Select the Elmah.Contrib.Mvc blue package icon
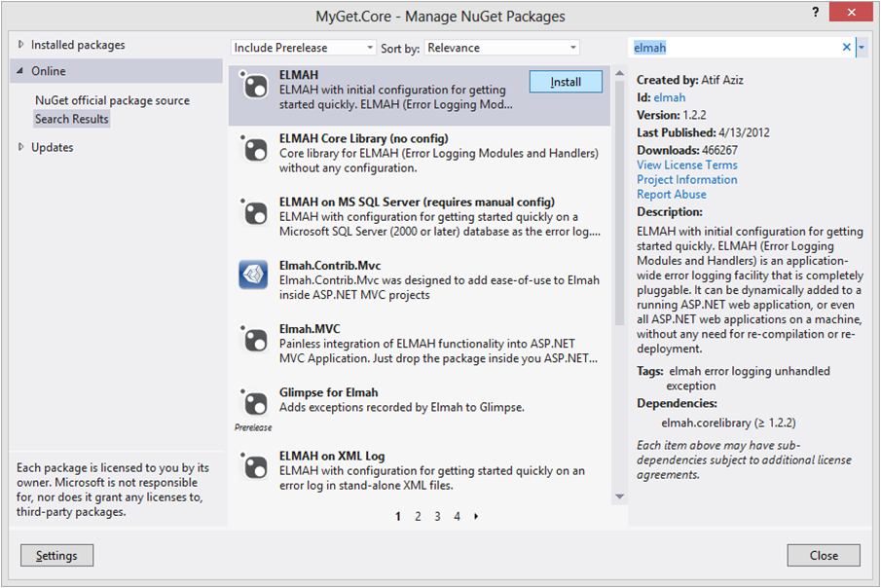881x588 pixels. [x=253, y=275]
